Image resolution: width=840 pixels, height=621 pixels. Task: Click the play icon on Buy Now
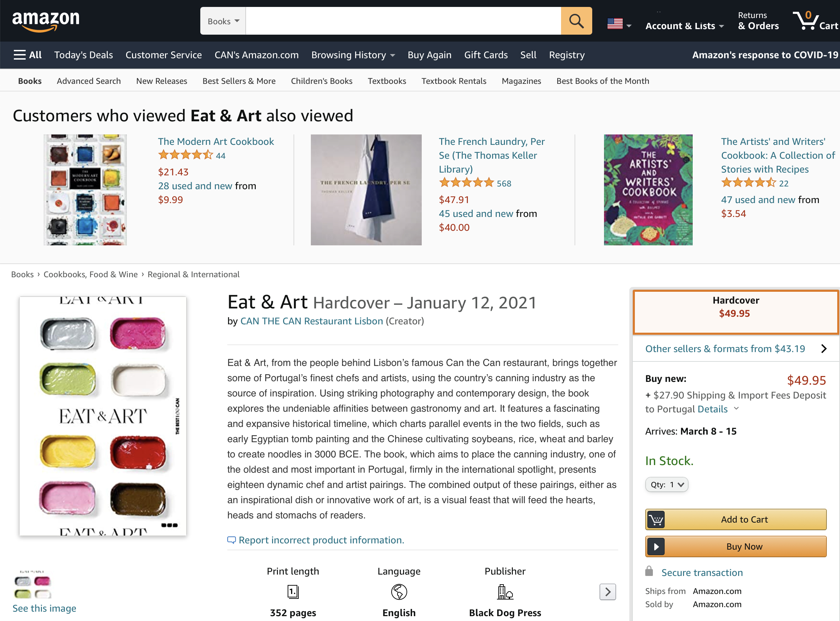click(x=656, y=546)
